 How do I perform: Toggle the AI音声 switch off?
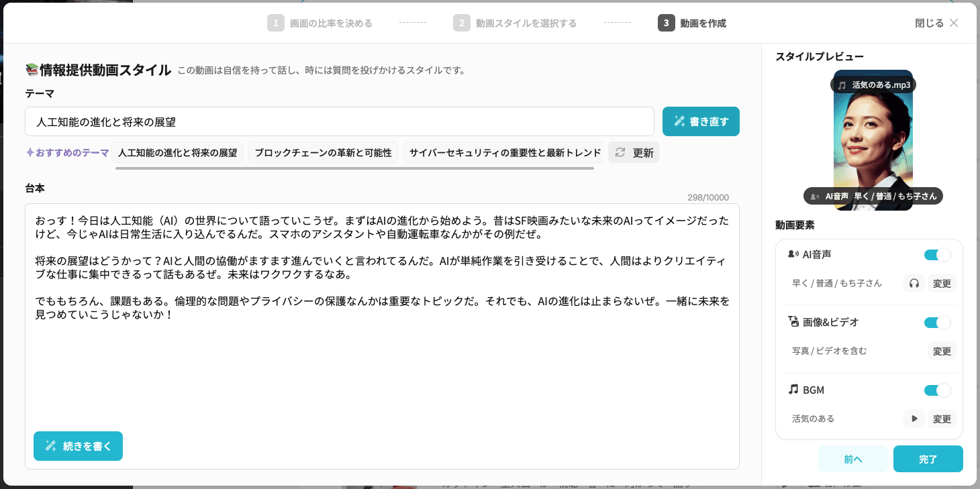coord(937,255)
